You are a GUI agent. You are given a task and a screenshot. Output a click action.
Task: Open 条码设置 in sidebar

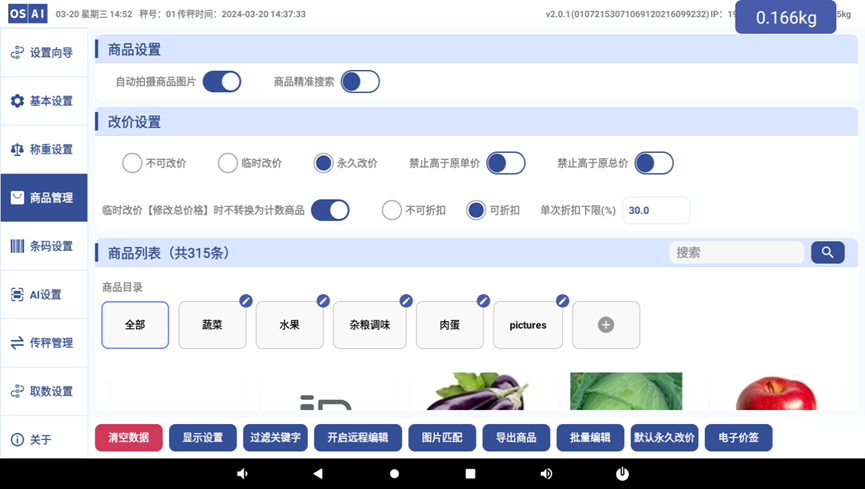44,246
